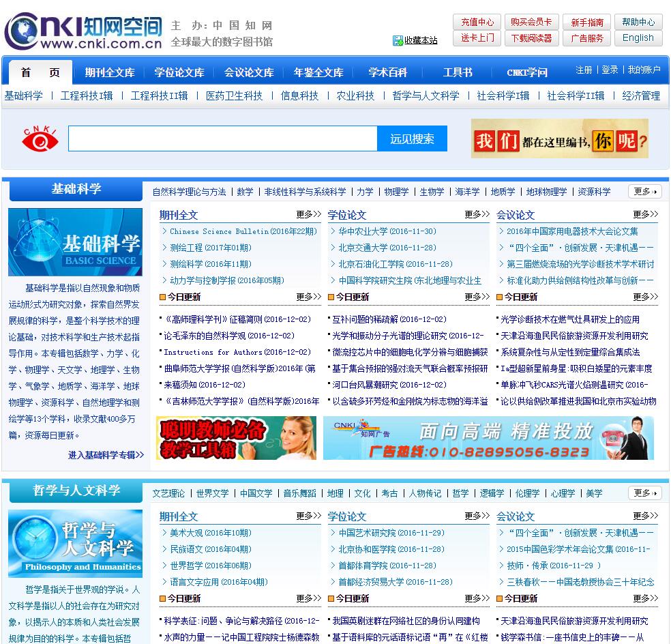Screen dimensions: 671x644
Task: Click the 我们都在这里编书 banner
Action: [x=559, y=138]
